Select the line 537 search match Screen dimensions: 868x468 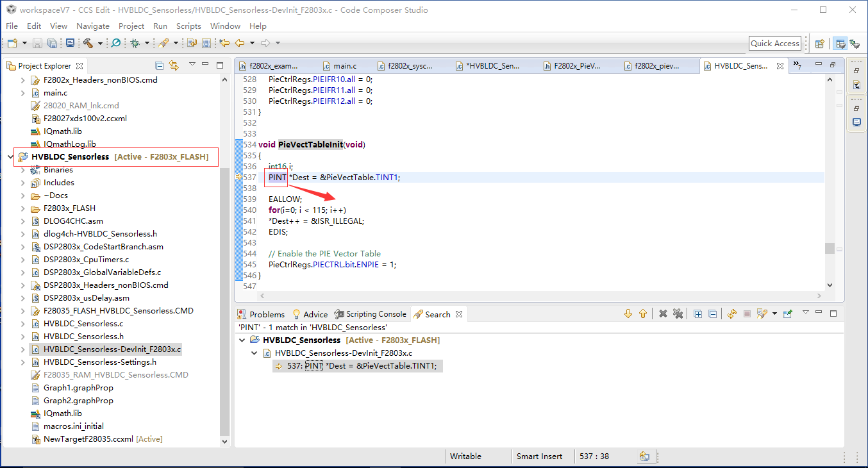pyautogui.click(x=357, y=365)
